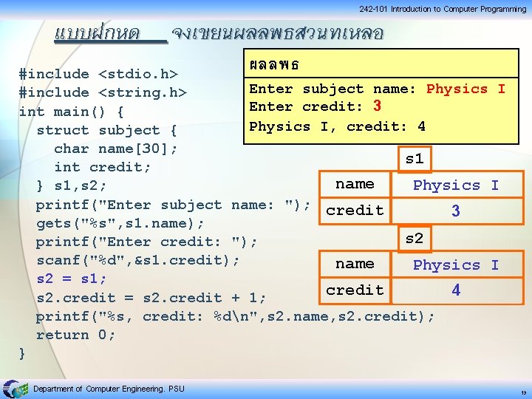Click the "gets("%s",s1.name);" code line
Image resolution: width=532 pixels, height=399 pixels.
point(120,224)
